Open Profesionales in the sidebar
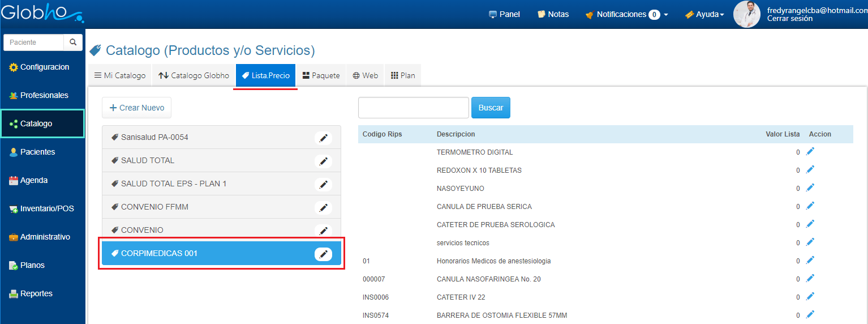 coord(43,95)
